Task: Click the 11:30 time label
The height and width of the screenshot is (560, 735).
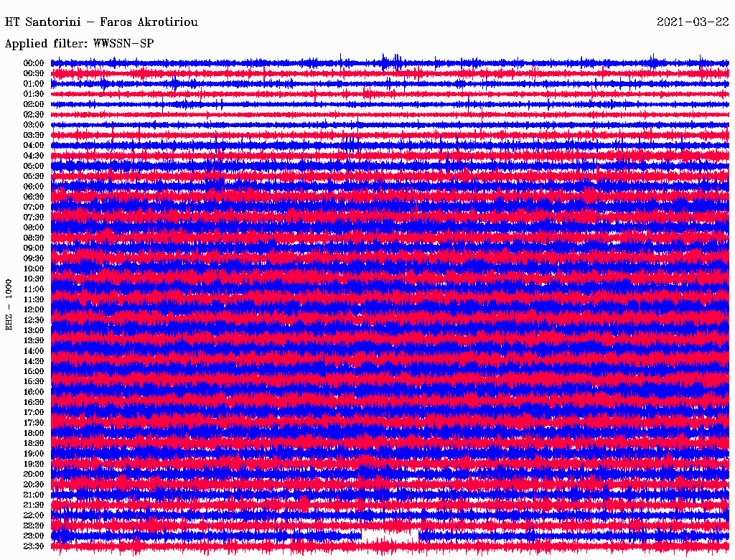Action: [34, 299]
